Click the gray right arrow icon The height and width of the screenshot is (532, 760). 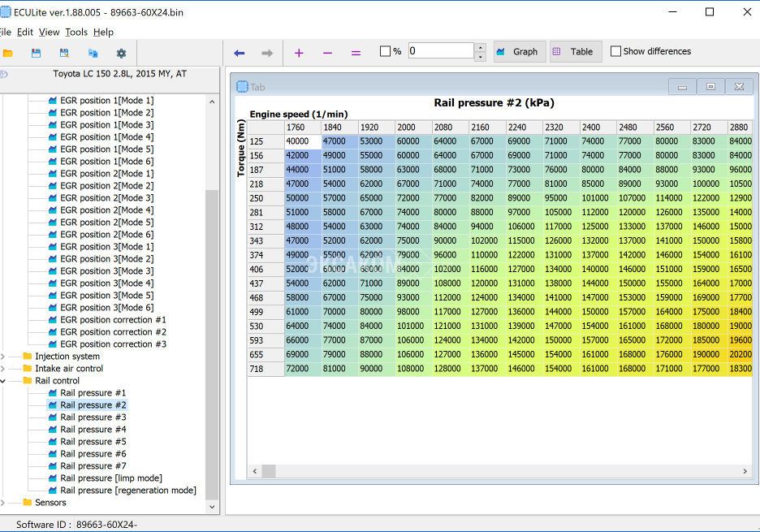pos(267,53)
